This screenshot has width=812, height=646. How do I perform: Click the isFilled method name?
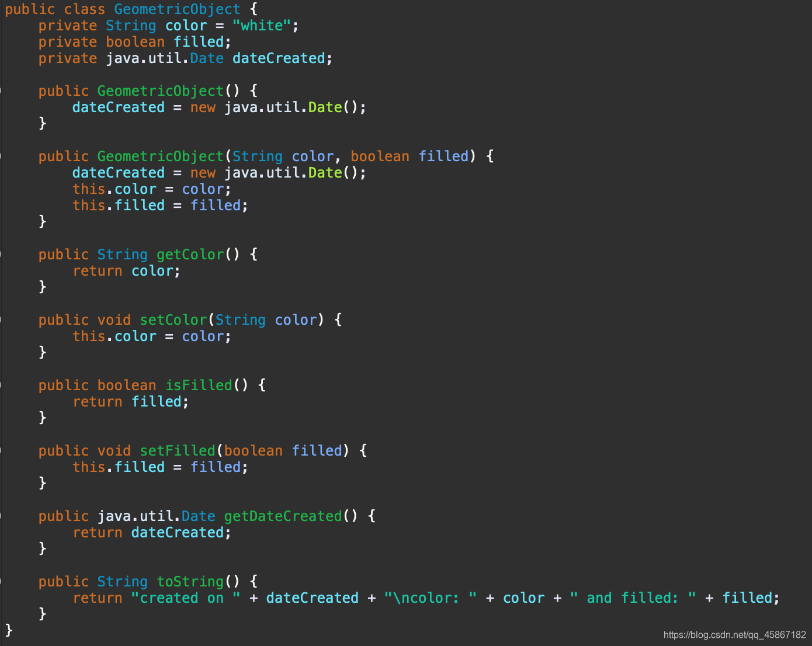tap(199, 385)
